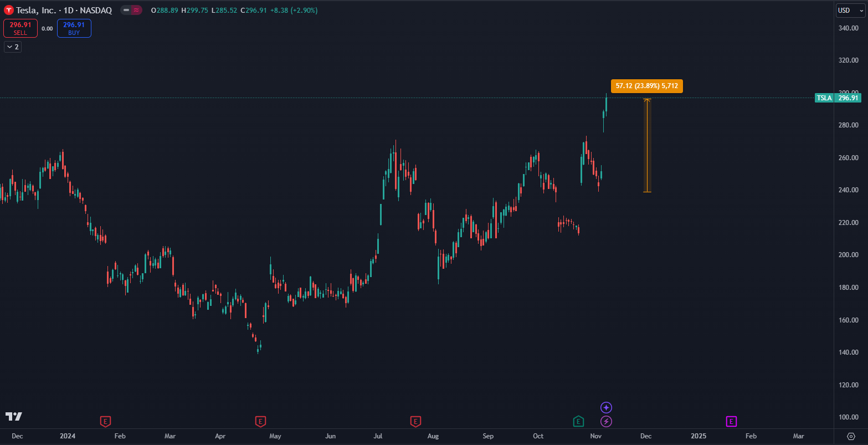The image size is (868, 445).
Task: Click the Tesla, Inc. symbol title
Action: (x=35, y=11)
